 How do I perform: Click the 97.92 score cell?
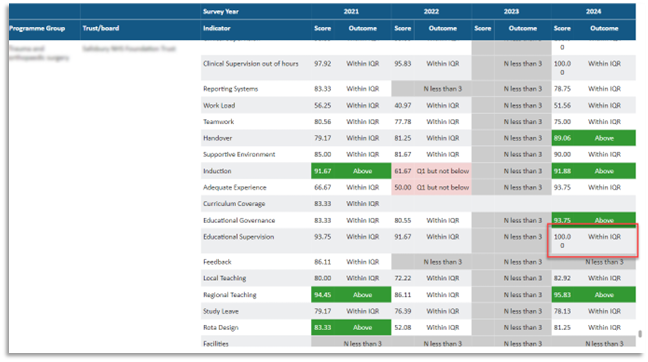pos(322,64)
